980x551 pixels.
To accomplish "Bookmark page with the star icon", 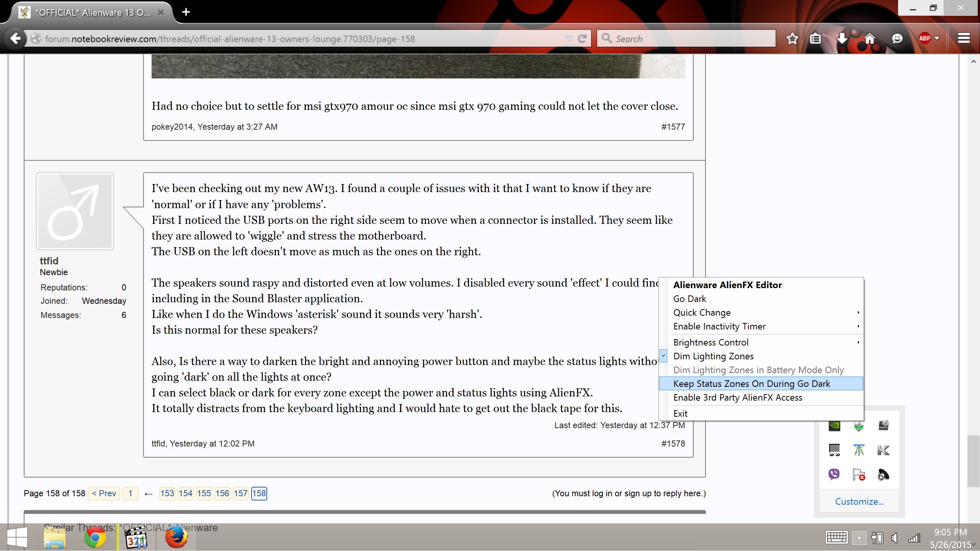I will 792,38.
